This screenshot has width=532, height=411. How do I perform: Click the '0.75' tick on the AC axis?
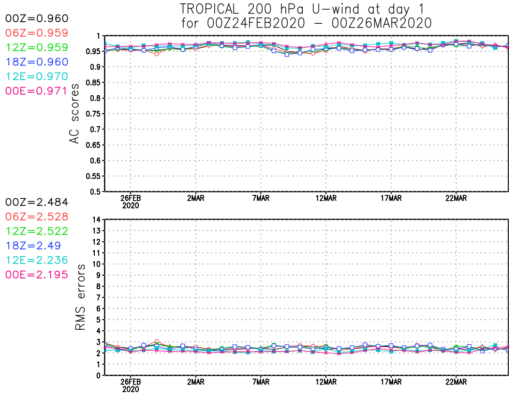pos(93,114)
